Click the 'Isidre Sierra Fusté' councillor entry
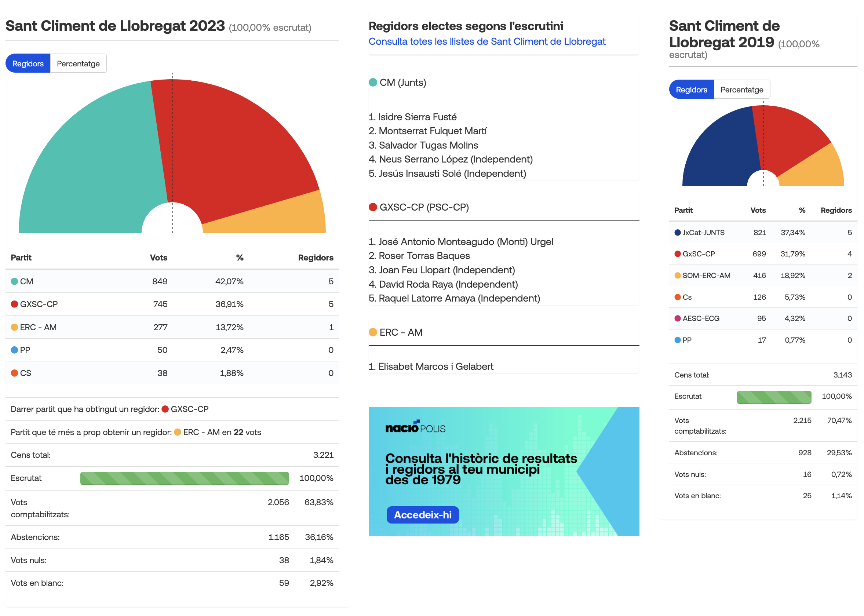 (413, 117)
